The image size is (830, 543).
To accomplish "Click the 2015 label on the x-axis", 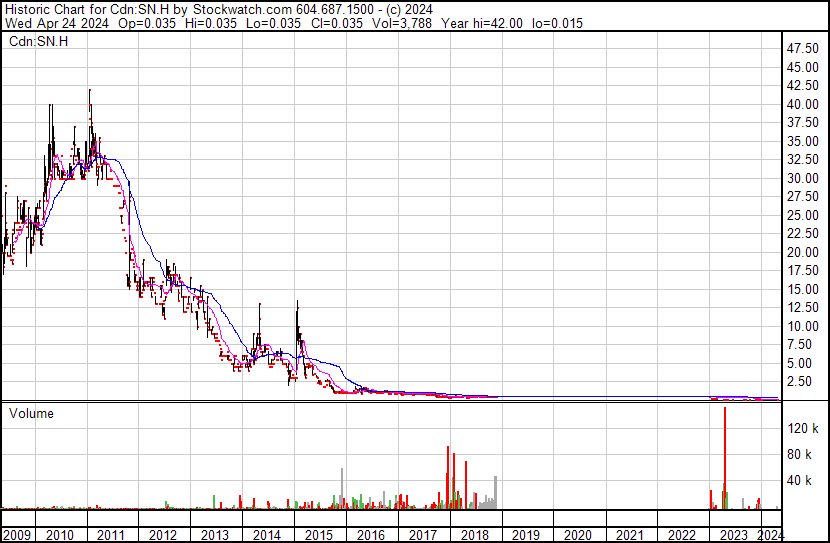I will (319, 535).
